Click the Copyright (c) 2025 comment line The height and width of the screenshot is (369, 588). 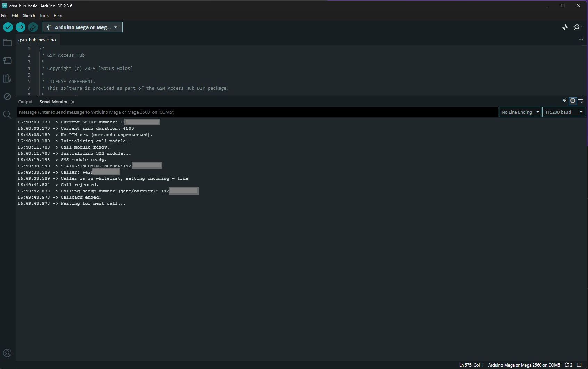coord(87,69)
